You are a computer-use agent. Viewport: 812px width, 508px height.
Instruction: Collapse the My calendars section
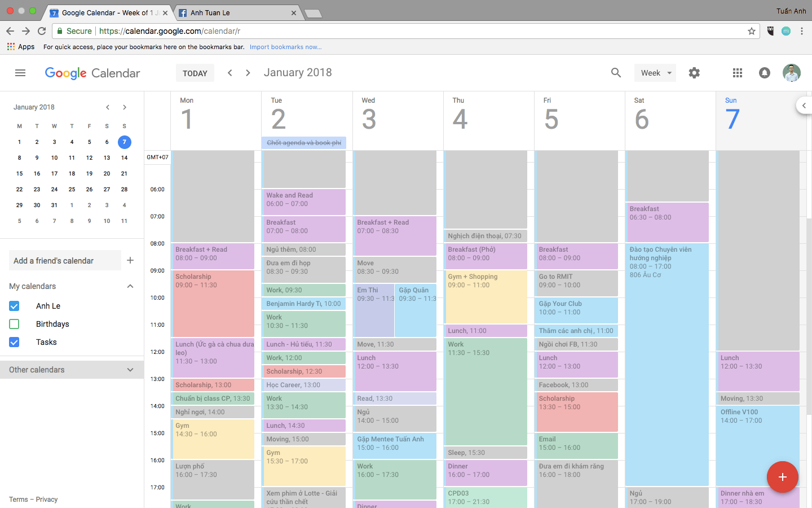[x=130, y=286]
